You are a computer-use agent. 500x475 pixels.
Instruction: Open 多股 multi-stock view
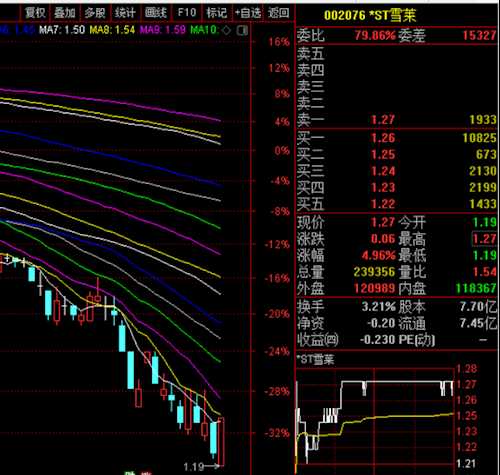click(95, 13)
